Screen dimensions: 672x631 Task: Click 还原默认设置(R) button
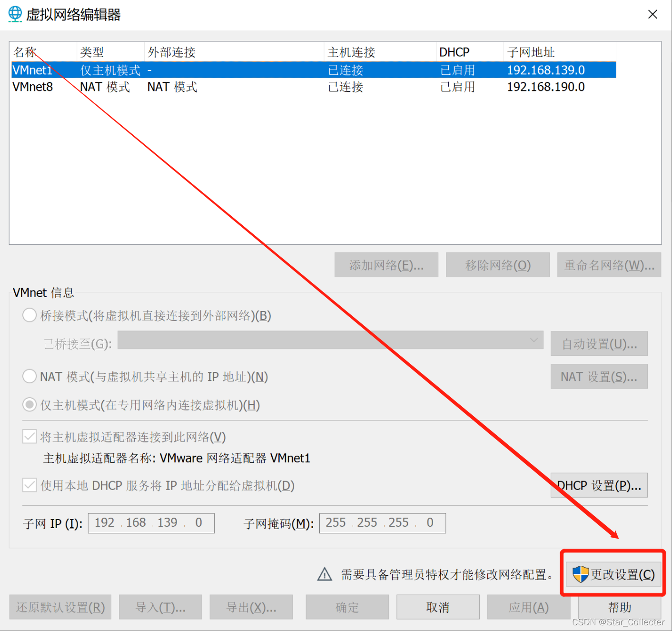pos(60,607)
